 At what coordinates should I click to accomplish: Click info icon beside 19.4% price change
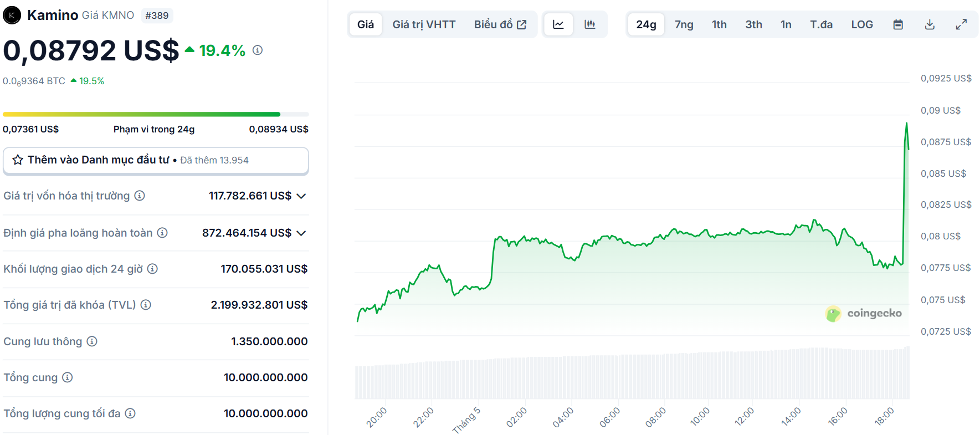(258, 50)
